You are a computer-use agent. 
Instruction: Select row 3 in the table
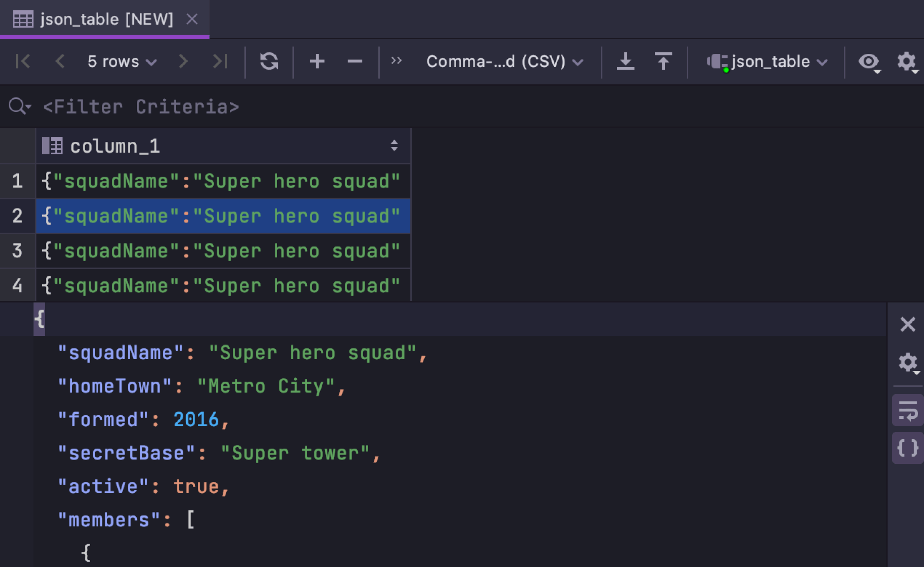(221, 251)
